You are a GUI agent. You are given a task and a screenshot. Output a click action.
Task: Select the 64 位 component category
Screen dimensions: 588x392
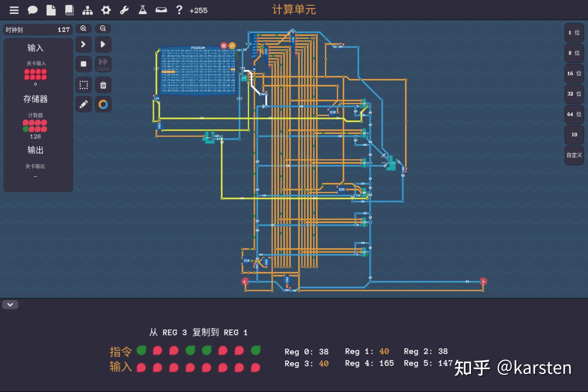point(574,114)
